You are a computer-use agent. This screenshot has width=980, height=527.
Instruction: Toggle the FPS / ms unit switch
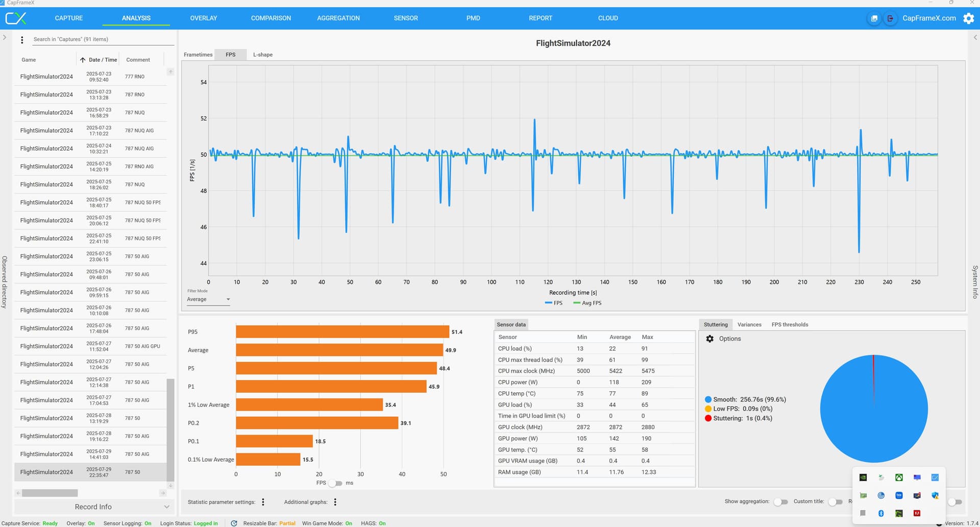[335, 483]
